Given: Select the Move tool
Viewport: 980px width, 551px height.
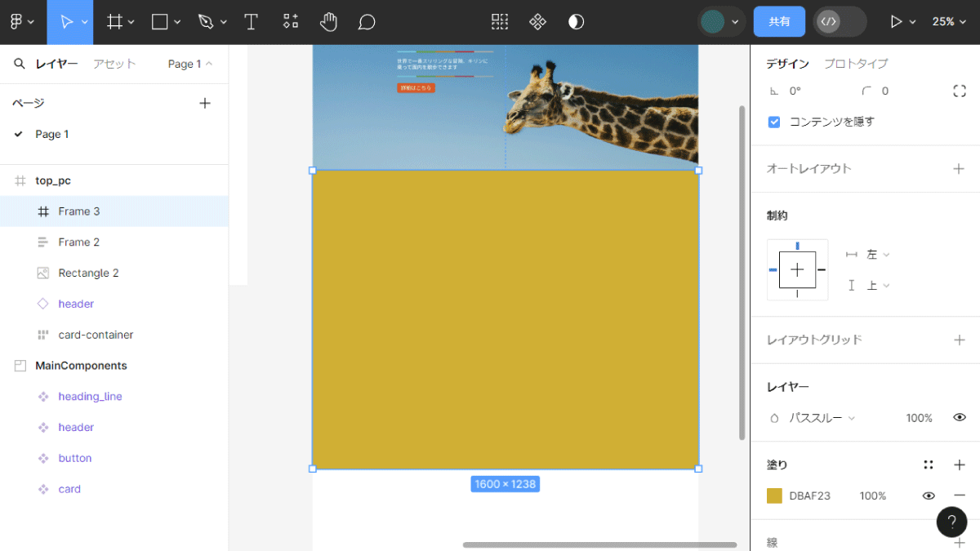Looking at the screenshot, I should point(68,22).
